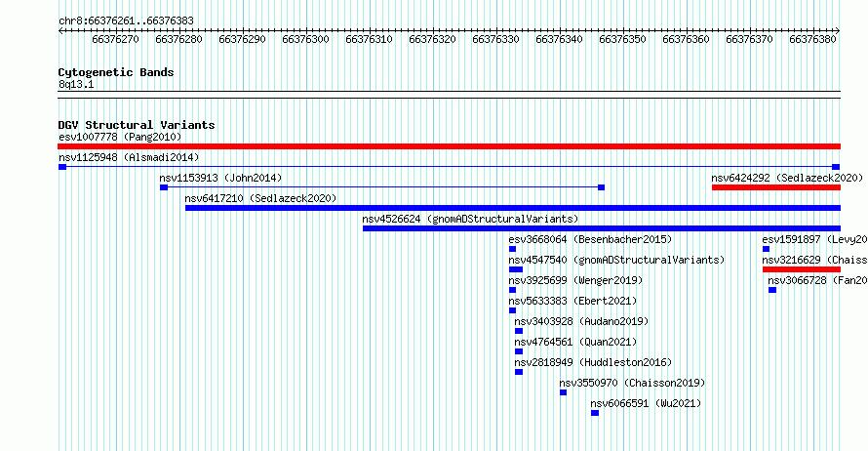Select blue marker under nsv5633383
The height and width of the screenshot is (451, 868).
(x=513, y=310)
